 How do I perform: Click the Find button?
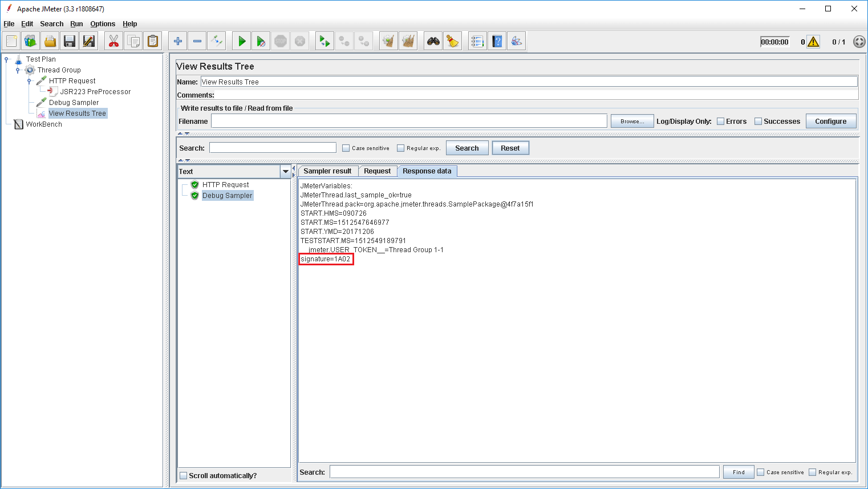[739, 472]
